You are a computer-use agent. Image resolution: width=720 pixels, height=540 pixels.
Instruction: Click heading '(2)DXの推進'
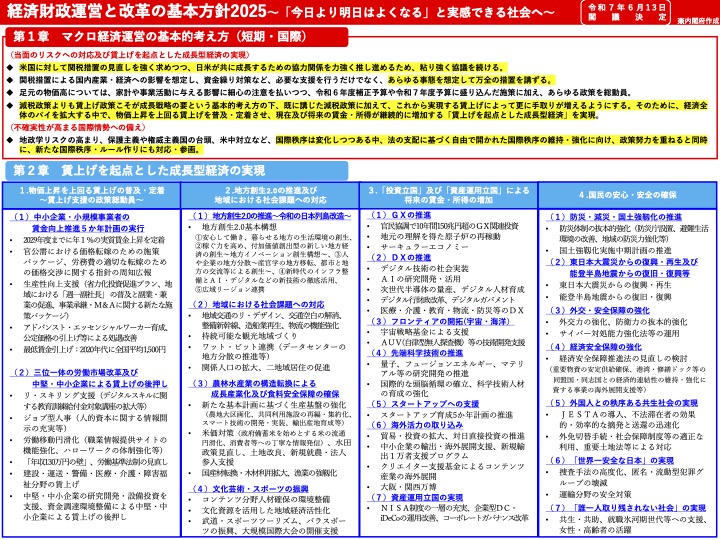tap(400, 258)
